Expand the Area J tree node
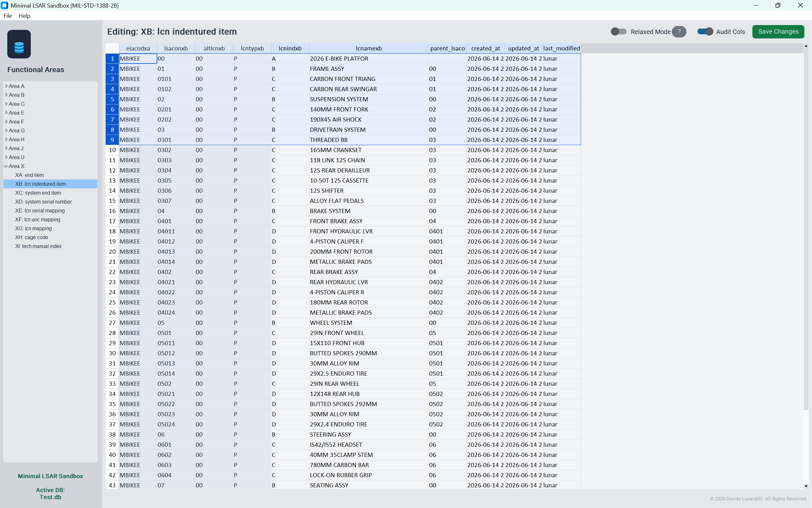Image resolution: width=812 pixels, height=508 pixels. tap(6, 148)
